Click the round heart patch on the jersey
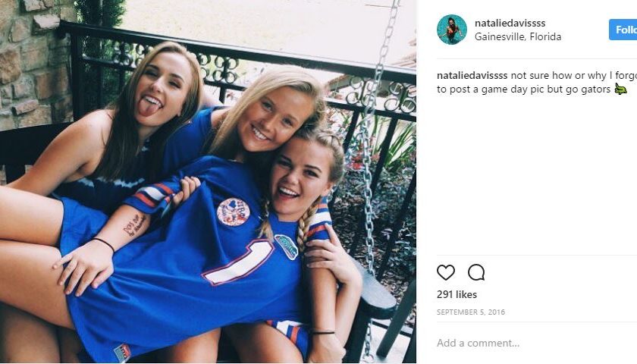This screenshot has width=637, height=364. pos(234,212)
